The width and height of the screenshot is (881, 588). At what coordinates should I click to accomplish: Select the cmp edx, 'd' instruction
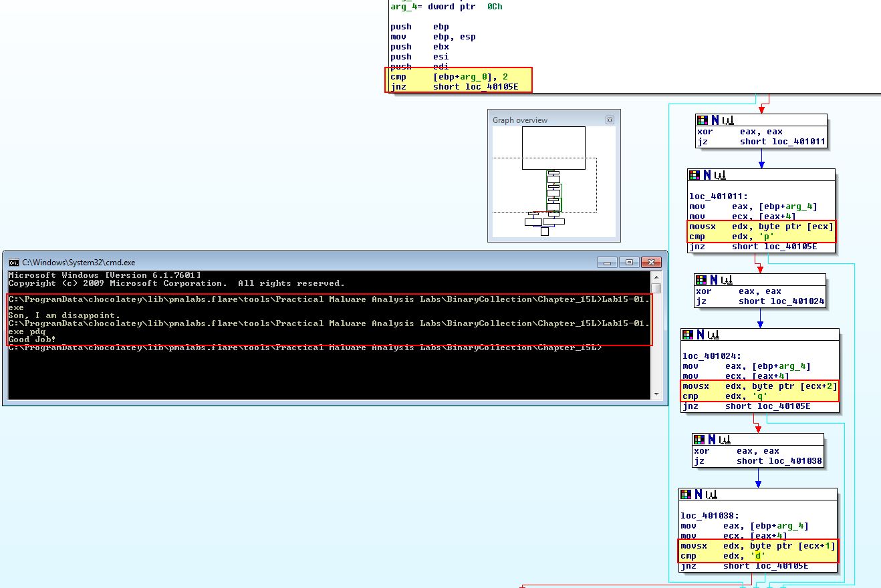[x=724, y=556]
